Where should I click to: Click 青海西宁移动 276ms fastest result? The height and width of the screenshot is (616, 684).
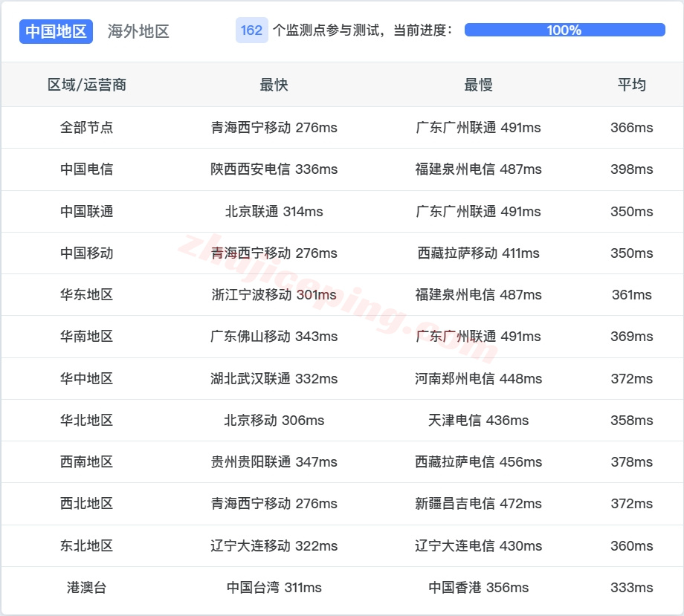click(x=274, y=127)
